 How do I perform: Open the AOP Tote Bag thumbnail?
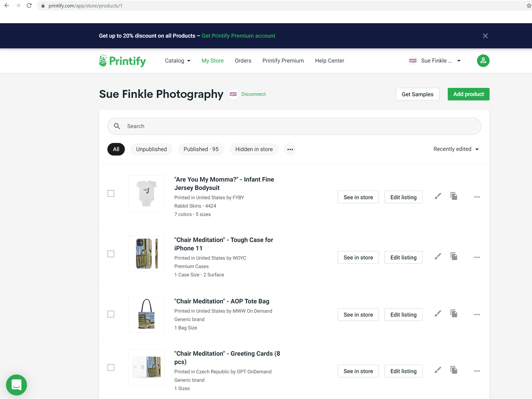pos(146,314)
